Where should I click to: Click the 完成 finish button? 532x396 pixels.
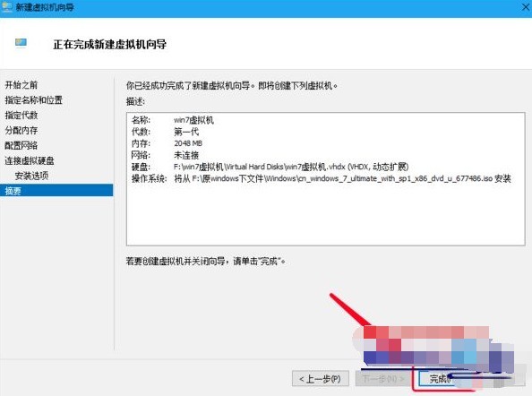click(440, 379)
